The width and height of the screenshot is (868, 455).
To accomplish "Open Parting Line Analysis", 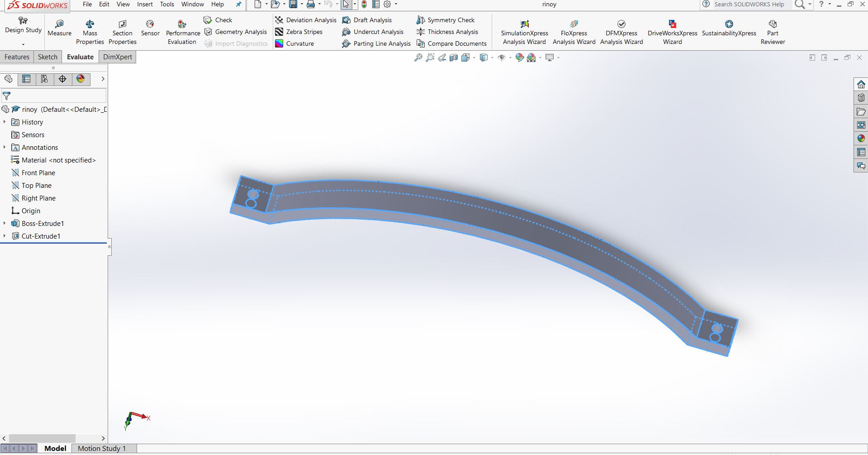I will point(376,43).
